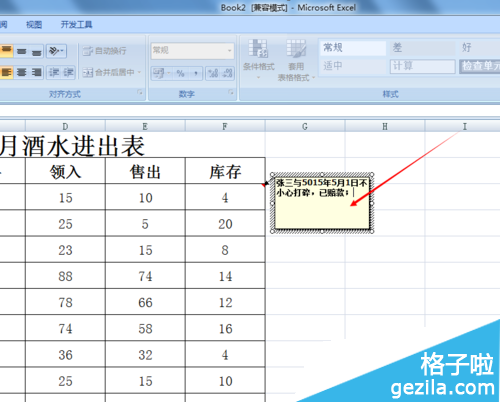Viewport: 500px width, 402px height.
Task: Click inside the comment text box
Action: point(322,203)
